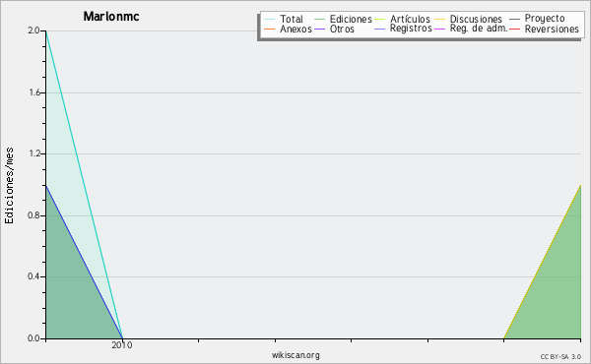Select the Otros legend label
591x364 pixels.
[342, 29]
